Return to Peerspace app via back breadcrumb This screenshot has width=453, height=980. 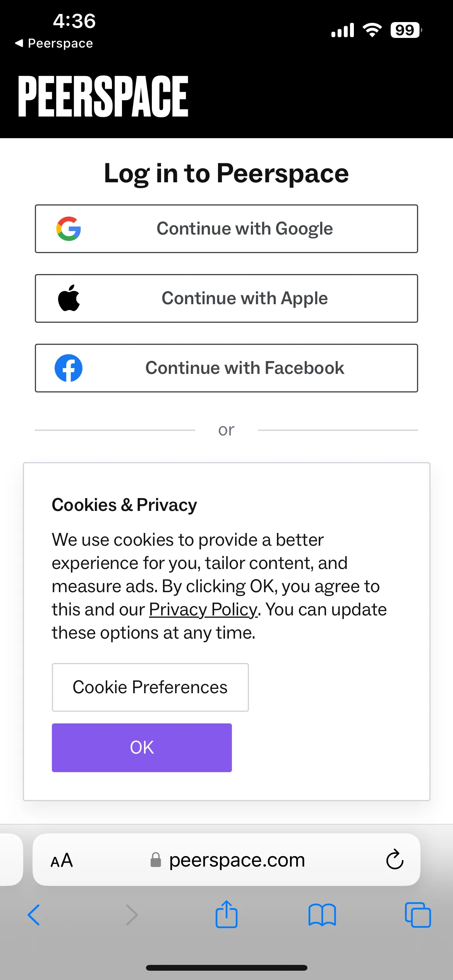pyautogui.click(x=54, y=43)
